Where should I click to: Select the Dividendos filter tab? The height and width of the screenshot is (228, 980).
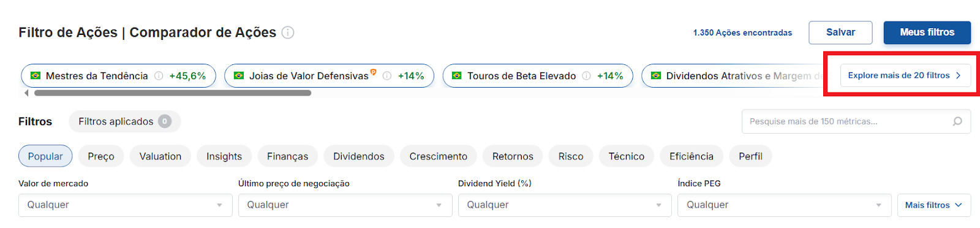click(359, 156)
